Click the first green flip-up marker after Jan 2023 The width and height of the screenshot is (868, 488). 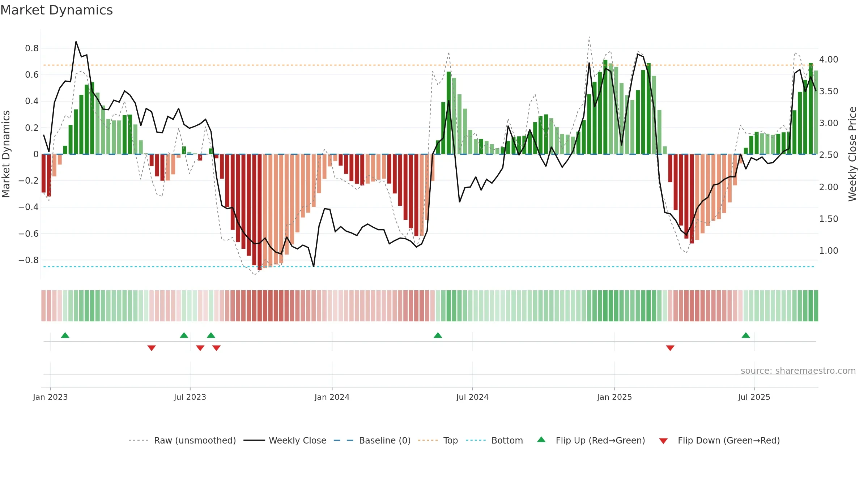click(65, 335)
